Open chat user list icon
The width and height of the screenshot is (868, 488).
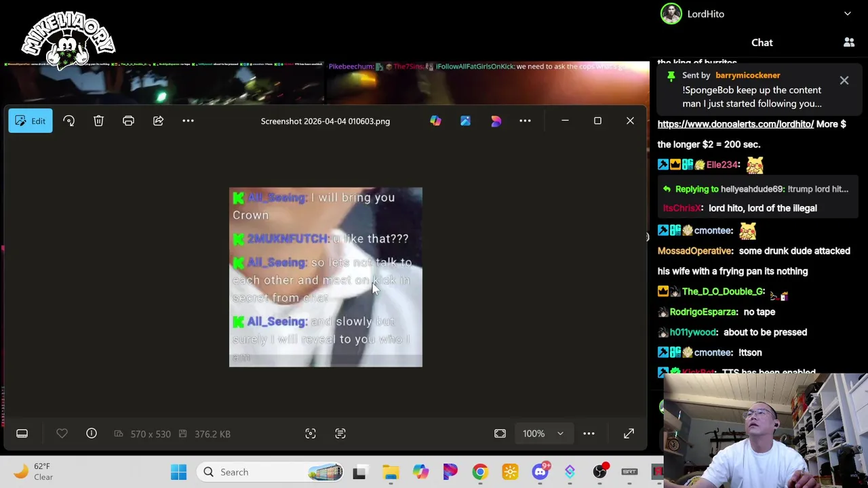[x=849, y=43]
